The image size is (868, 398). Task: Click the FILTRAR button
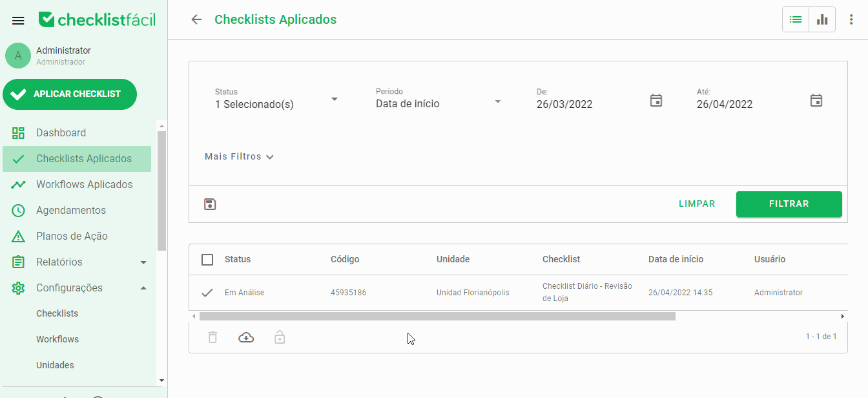pos(789,204)
